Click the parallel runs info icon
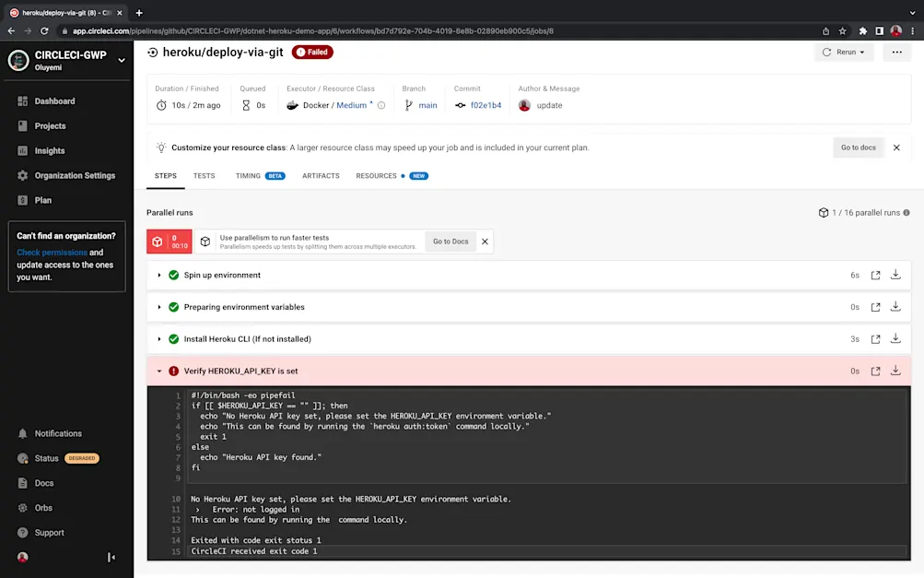 pyautogui.click(x=906, y=212)
